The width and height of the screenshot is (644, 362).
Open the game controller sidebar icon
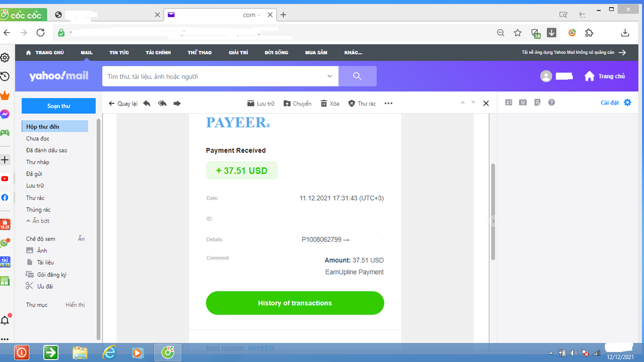point(5,133)
